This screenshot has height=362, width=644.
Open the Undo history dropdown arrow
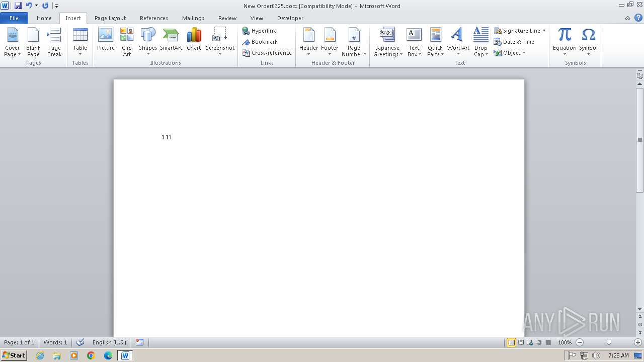[36, 6]
